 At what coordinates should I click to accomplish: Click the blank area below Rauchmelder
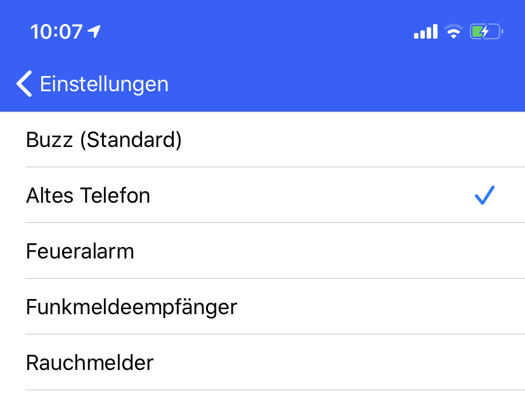click(262, 405)
